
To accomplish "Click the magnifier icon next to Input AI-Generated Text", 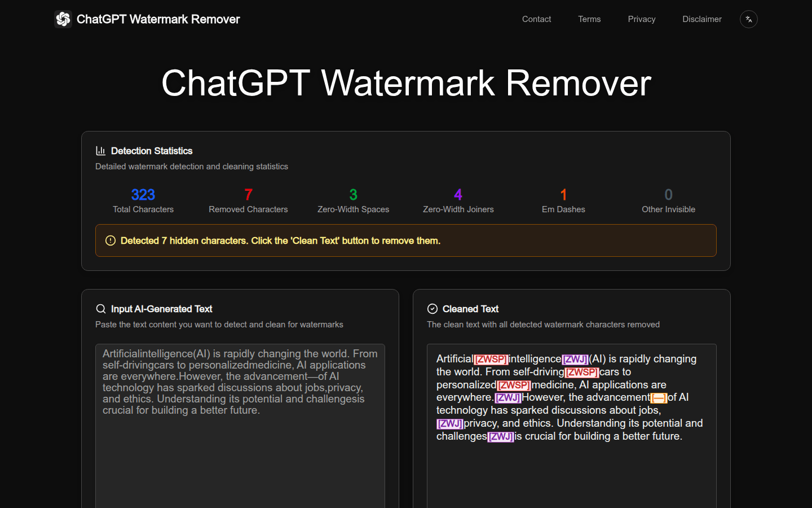I will coord(101,309).
